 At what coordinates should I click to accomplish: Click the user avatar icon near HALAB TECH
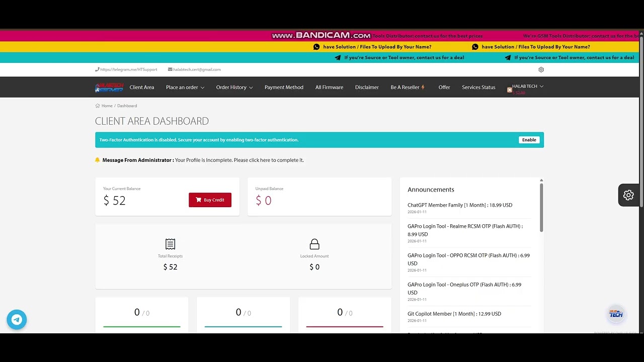(x=509, y=90)
